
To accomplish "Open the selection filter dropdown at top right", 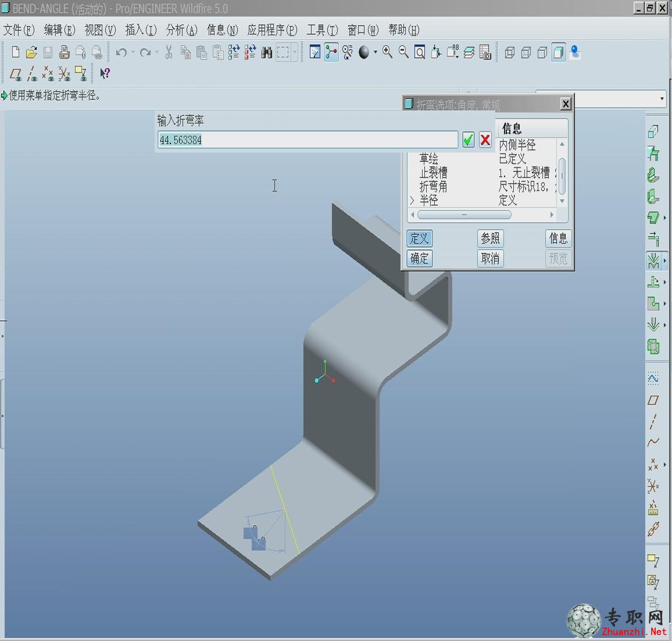I will coord(662,99).
